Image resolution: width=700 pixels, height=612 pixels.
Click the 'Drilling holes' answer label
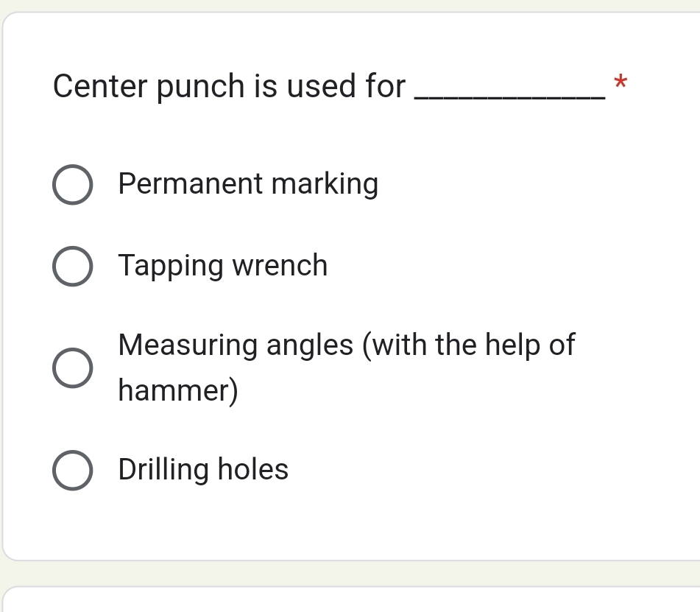(x=203, y=470)
